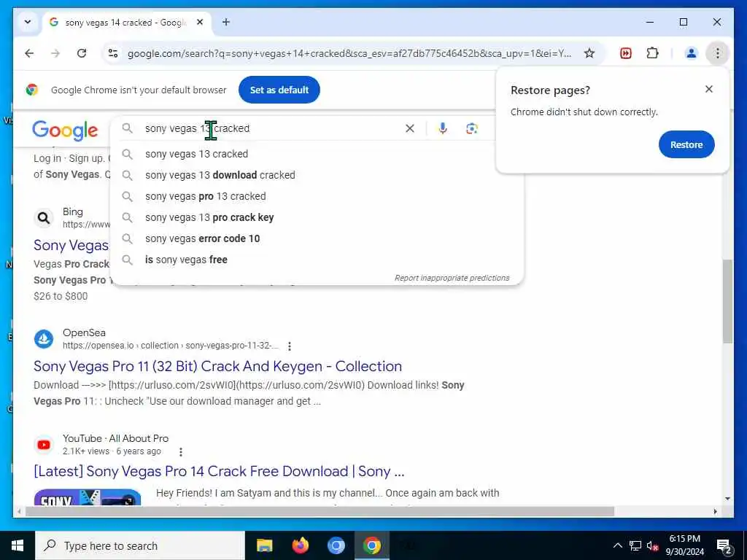Click the horizontal scrollbar thumb

320,511
